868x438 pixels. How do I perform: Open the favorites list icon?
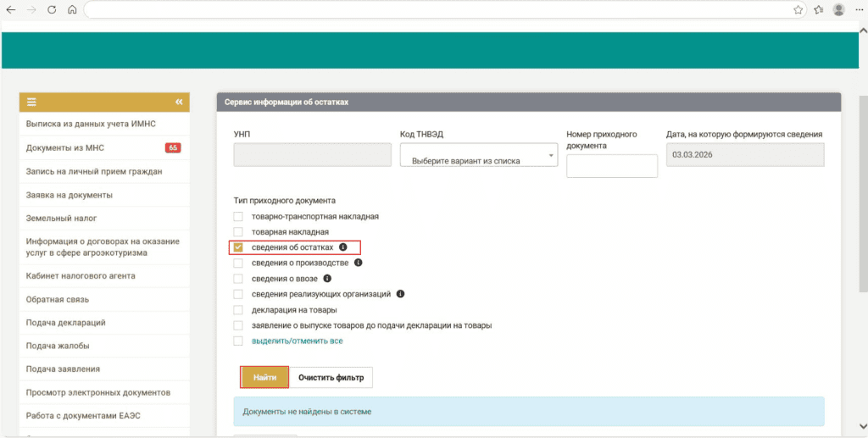pyautogui.click(x=819, y=9)
